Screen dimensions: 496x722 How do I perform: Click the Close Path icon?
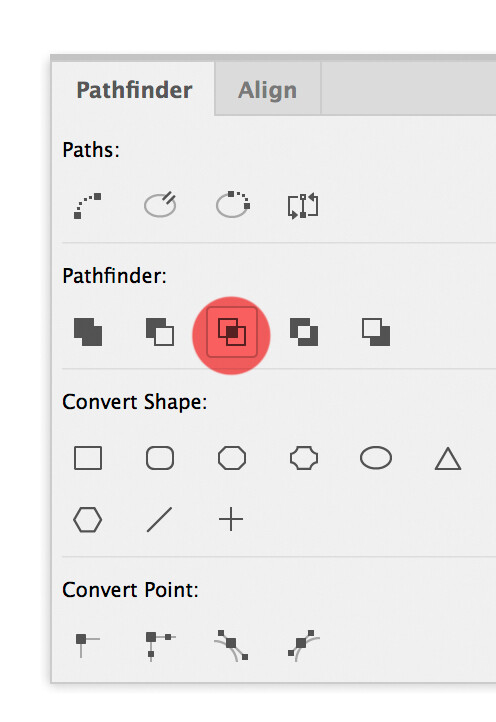click(233, 204)
